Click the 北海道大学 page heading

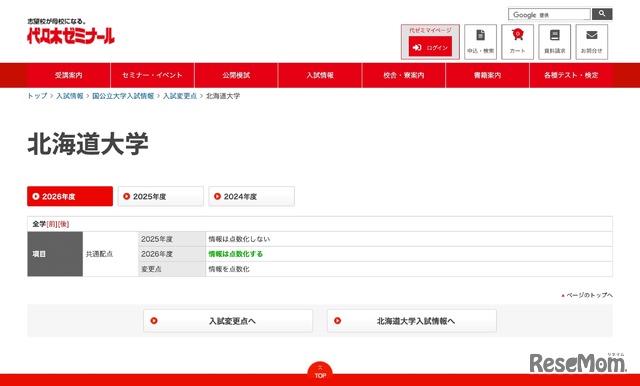tap(88, 144)
